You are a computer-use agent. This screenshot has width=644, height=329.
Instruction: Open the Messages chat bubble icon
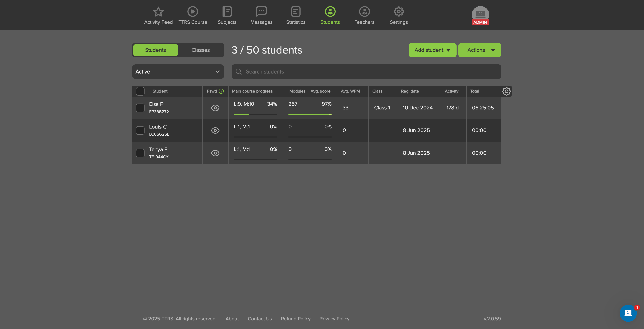click(261, 12)
